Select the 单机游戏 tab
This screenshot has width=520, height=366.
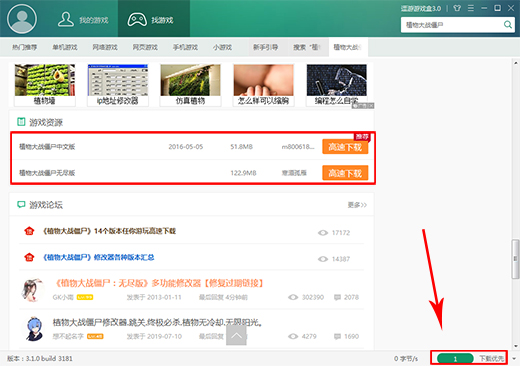click(65, 47)
